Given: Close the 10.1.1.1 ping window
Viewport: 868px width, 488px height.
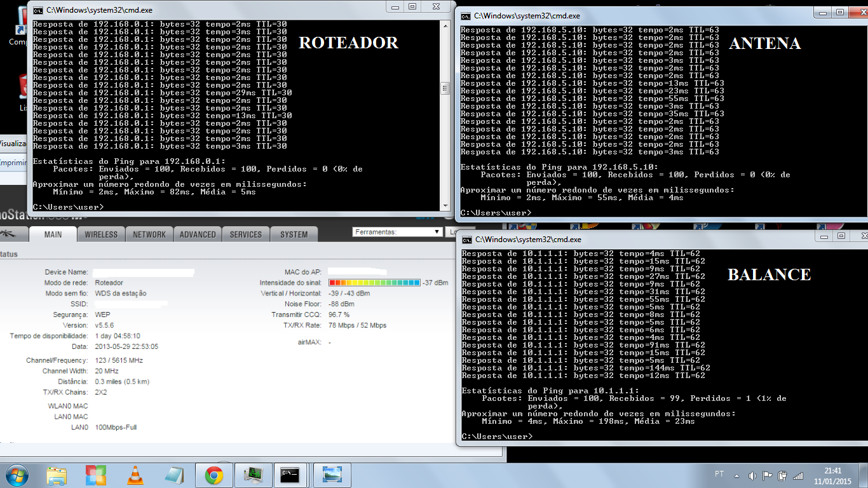Looking at the screenshot, I should point(860,236).
